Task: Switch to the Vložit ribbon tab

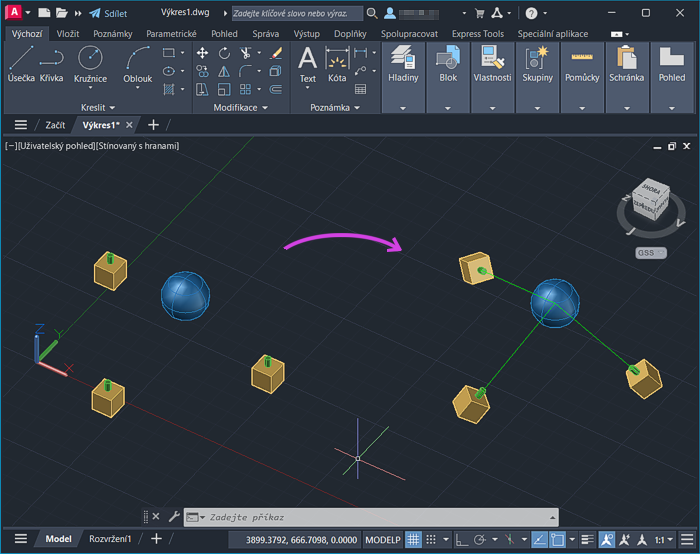Action: 68,34
